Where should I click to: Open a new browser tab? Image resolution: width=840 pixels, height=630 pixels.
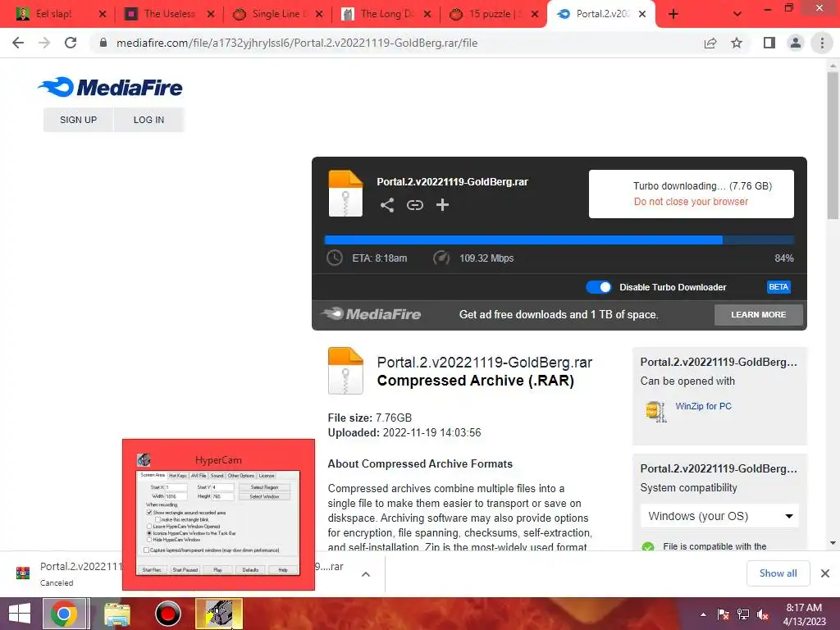(673, 14)
